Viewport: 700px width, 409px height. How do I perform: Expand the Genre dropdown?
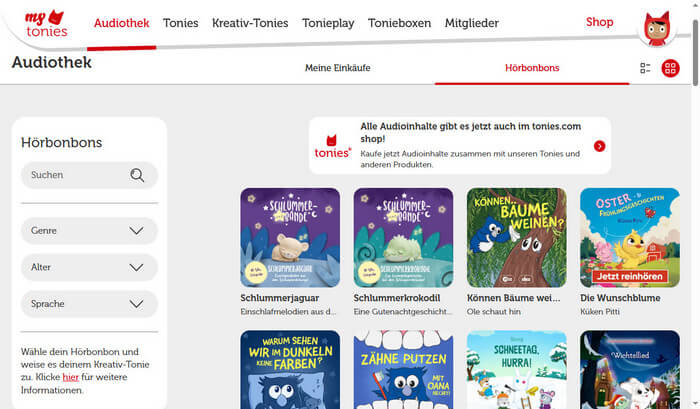coord(89,230)
